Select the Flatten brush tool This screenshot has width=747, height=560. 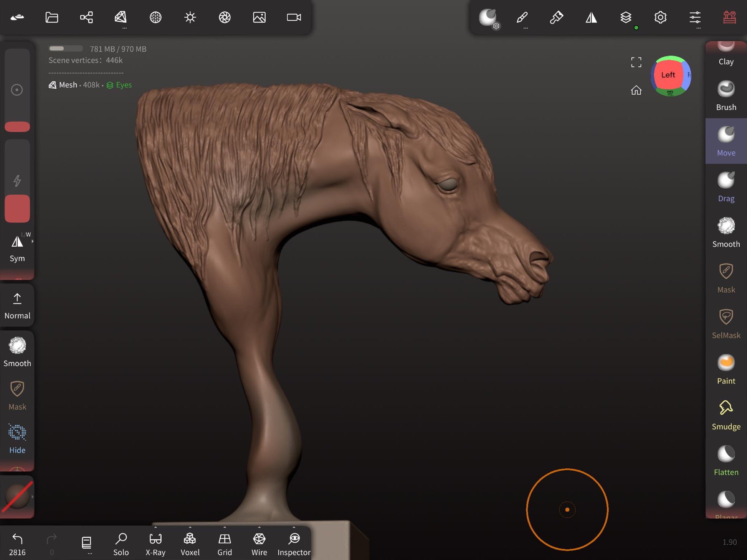(726, 461)
